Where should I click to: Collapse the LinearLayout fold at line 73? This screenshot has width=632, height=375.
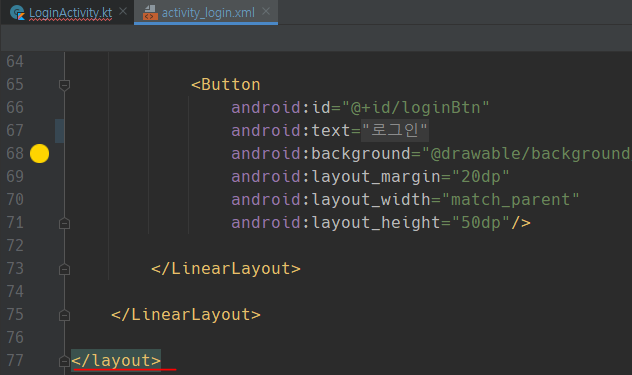pyautogui.click(x=64, y=269)
